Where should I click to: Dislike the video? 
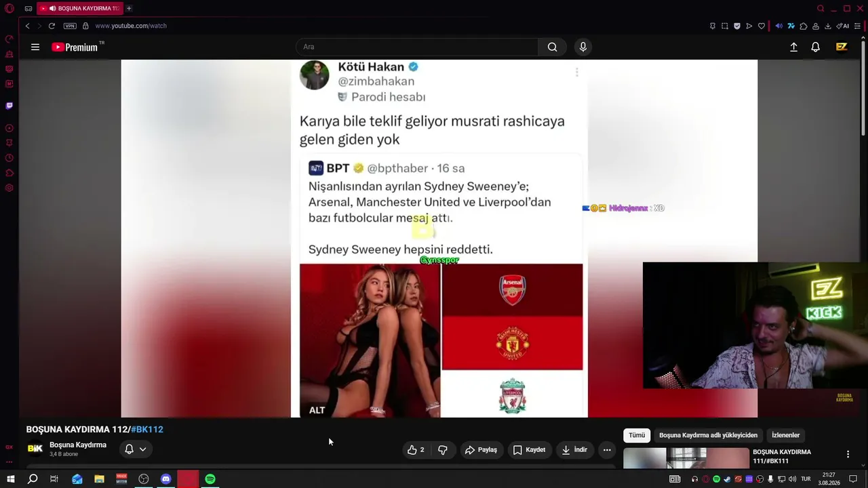point(443,449)
